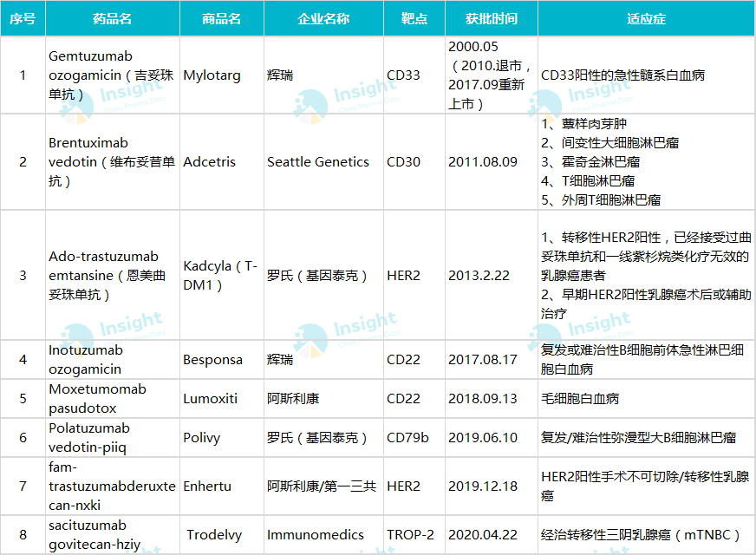This screenshot has width=756, height=555.
Task: Click the CD22 target cell for Besponsa
Action: click(414, 360)
